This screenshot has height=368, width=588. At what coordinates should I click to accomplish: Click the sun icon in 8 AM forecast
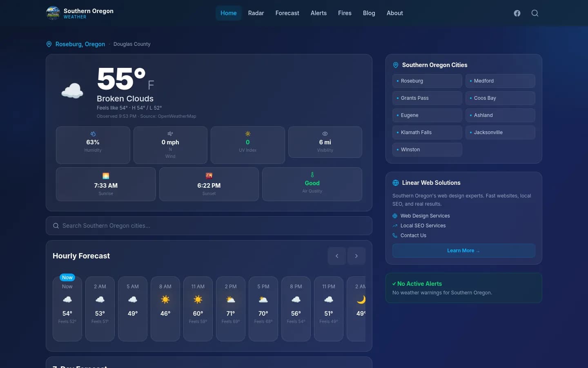point(165,300)
